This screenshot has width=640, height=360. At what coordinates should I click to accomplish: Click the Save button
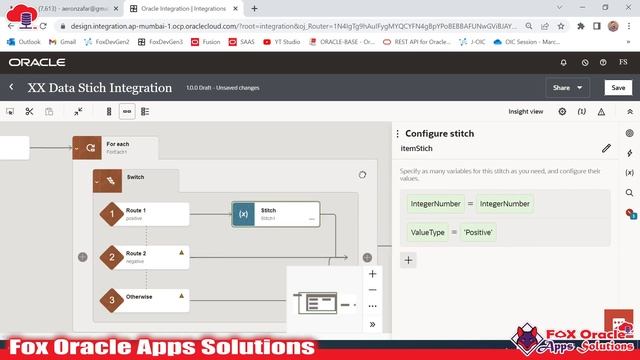[x=618, y=88]
